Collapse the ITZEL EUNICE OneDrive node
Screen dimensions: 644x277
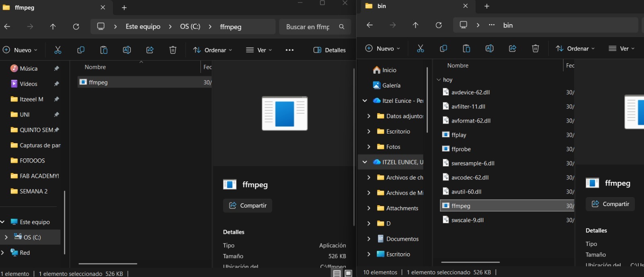pos(365,162)
